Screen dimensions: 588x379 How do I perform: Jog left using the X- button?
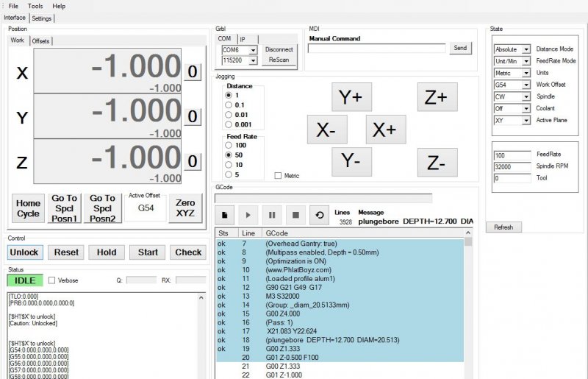(x=326, y=130)
